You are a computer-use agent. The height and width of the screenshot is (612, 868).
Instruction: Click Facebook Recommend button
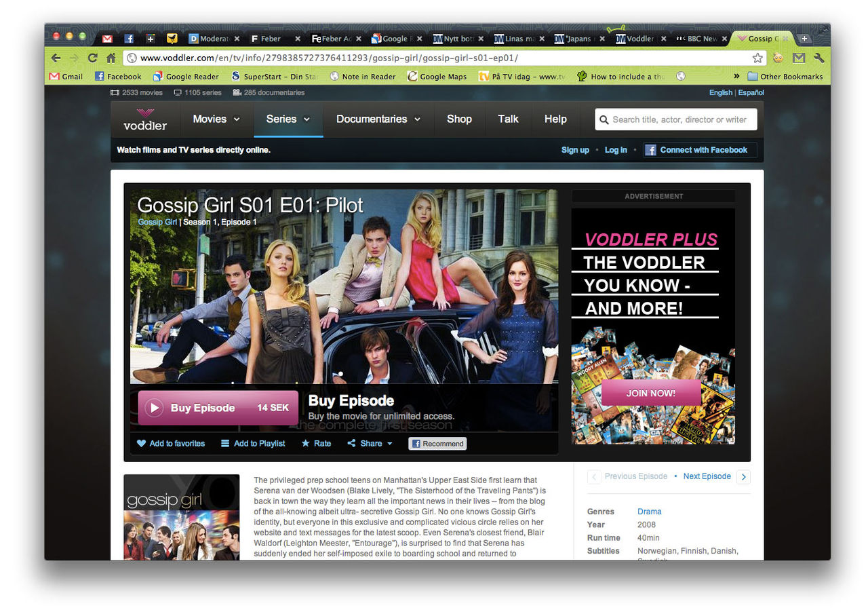[x=437, y=444]
